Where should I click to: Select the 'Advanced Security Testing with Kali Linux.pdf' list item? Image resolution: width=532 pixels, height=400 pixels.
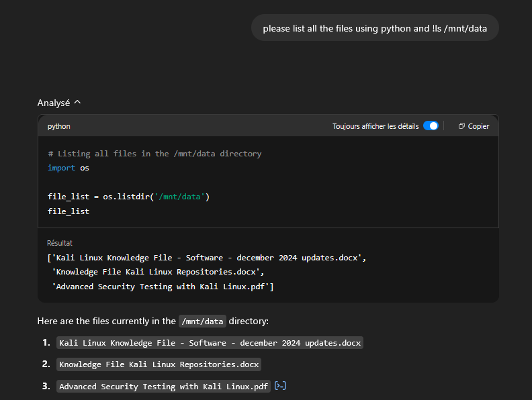pos(163,386)
